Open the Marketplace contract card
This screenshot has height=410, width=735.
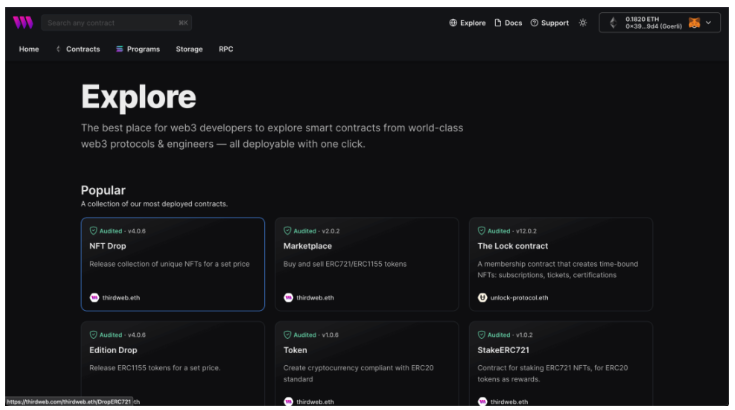tap(367, 264)
